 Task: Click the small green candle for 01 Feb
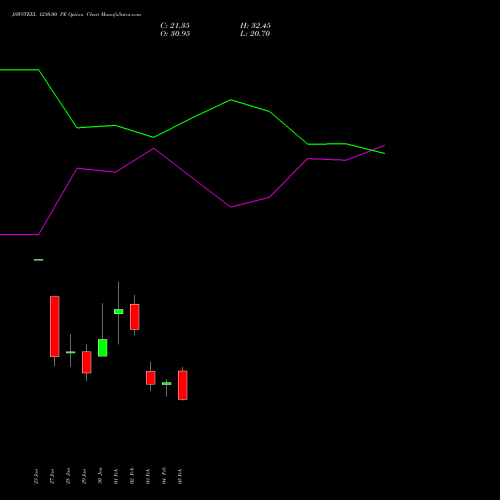(119, 312)
